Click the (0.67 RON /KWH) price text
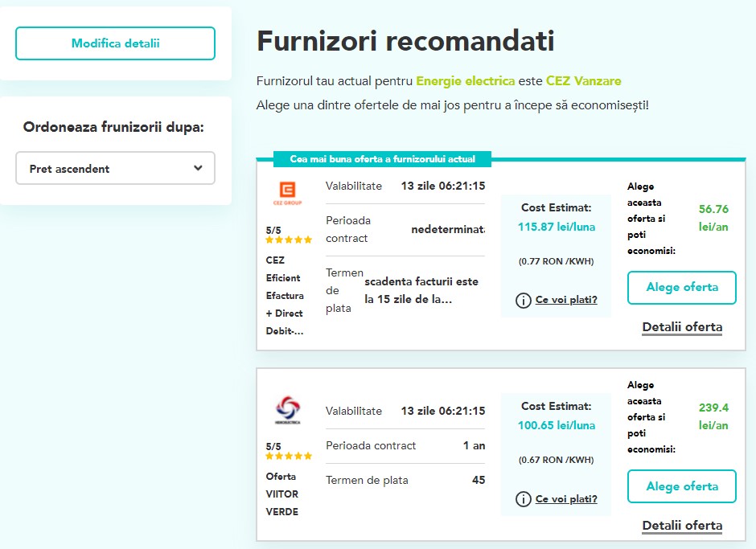 click(x=556, y=460)
